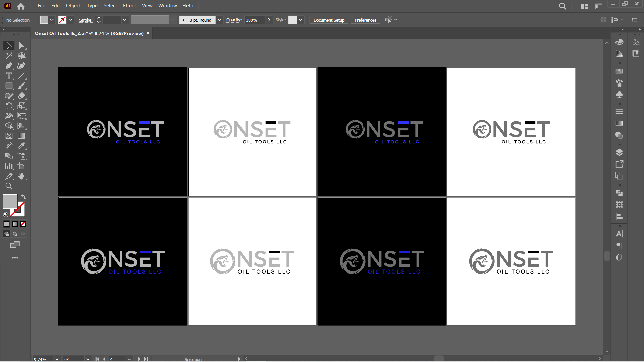644x362 pixels.
Task: Open the Opacity panel link
Action: click(234, 20)
